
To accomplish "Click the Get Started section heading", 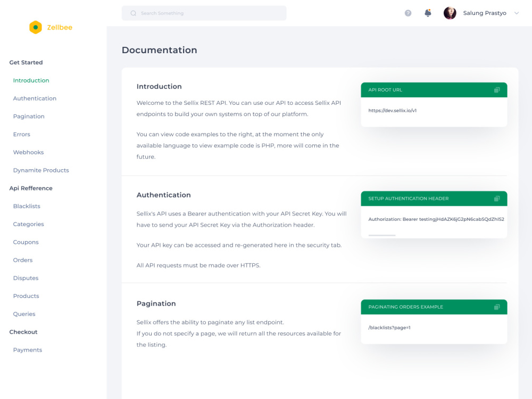I will pyautogui.click(x=26, y=62).
